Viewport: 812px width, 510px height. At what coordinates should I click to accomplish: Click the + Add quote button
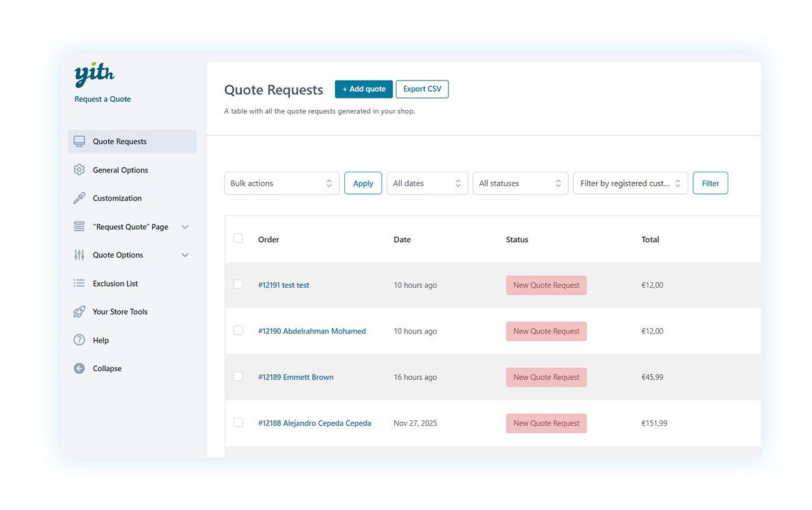[364, 89]
